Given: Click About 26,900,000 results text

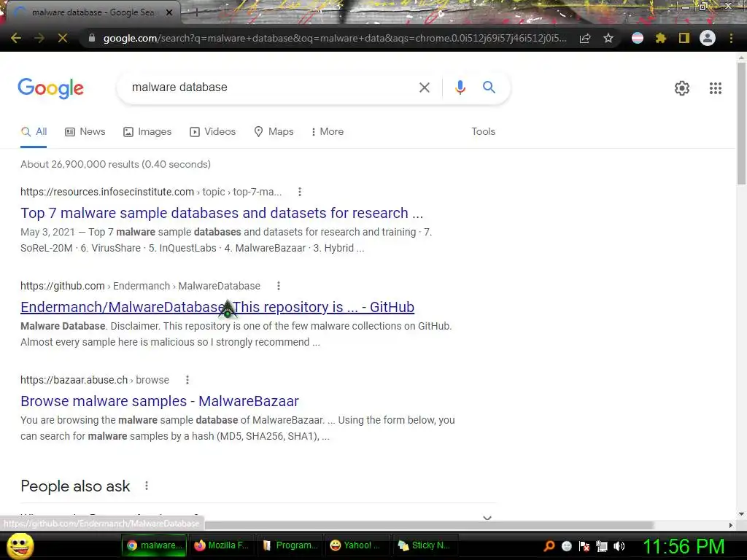Looking at the screenshot, I should (115, 164).
